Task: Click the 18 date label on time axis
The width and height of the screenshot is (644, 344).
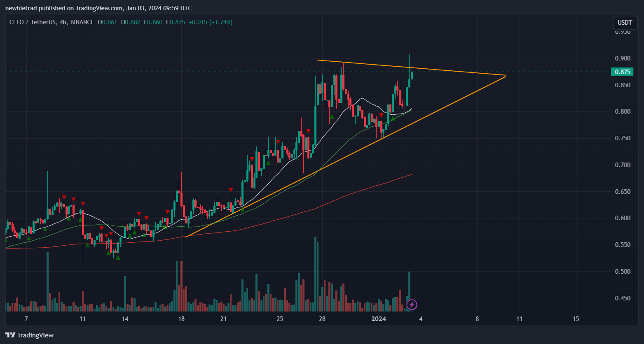Action: [181, 319]
